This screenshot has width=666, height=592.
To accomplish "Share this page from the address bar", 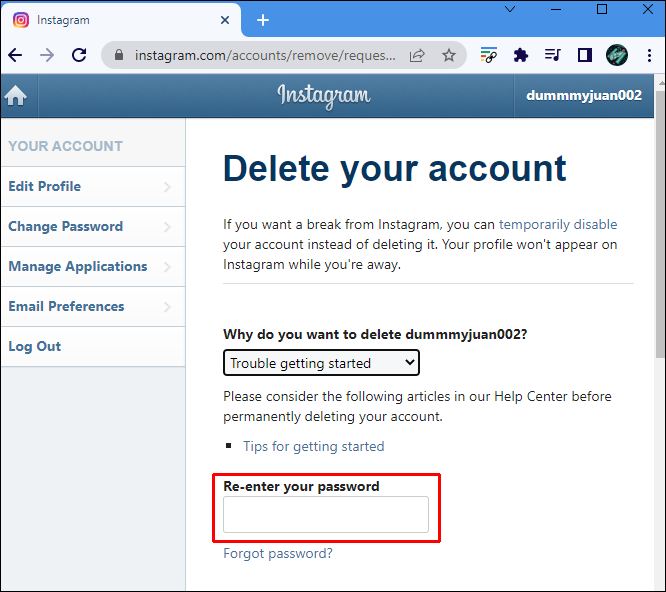I will pyautogui.click(x=418, y=55).
